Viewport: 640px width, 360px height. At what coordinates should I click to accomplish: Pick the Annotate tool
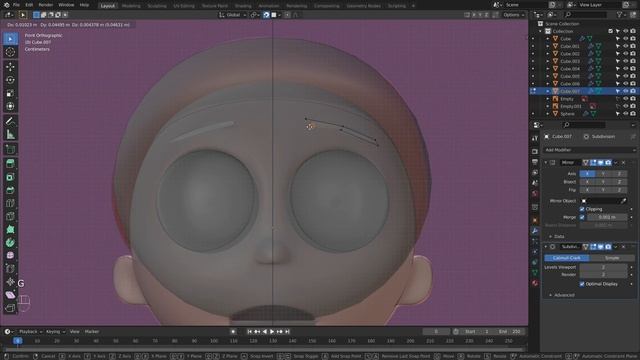10,121
